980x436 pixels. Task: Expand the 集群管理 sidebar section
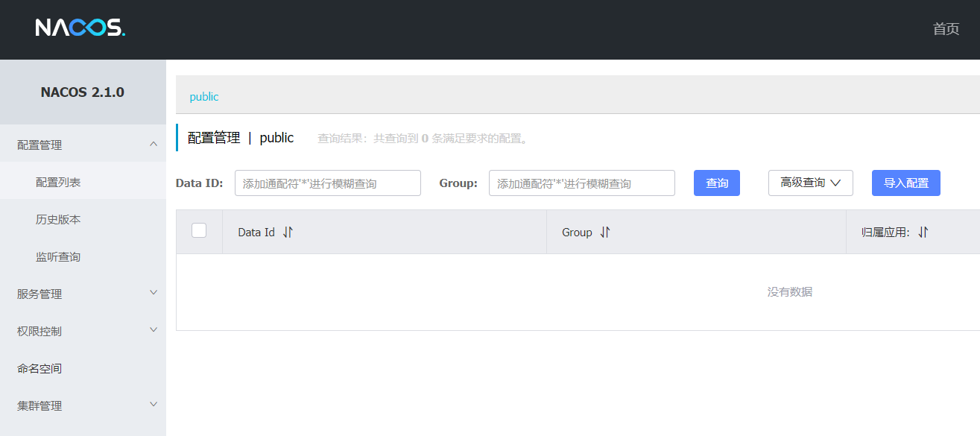pyautogui.click(x=82, y=405)
